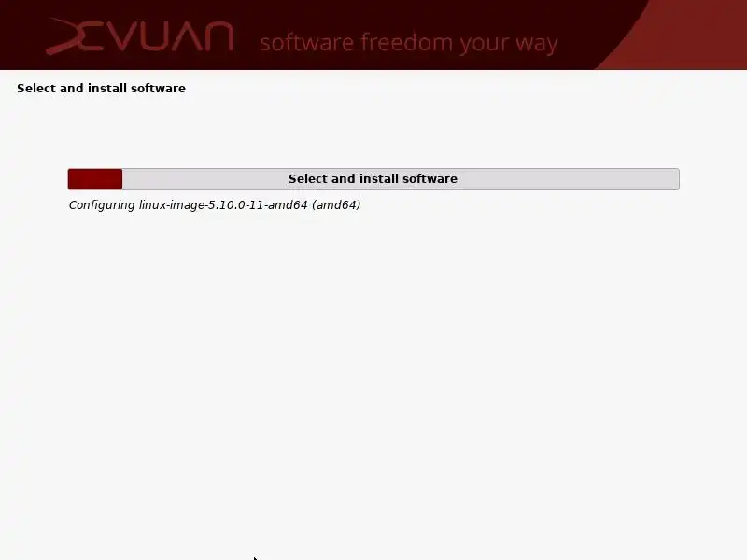
Task: Click '(amd64)' at the end of the status line
Action: click(x=336, y=205)
